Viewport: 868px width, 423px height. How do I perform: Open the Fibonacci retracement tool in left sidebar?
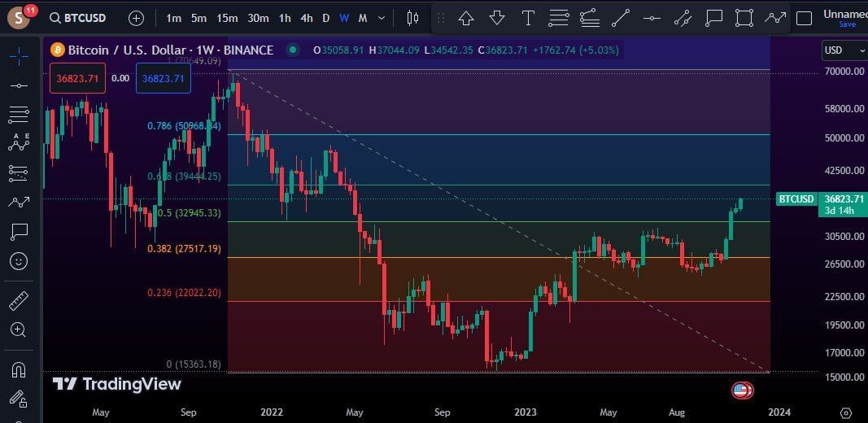(19, 113)
